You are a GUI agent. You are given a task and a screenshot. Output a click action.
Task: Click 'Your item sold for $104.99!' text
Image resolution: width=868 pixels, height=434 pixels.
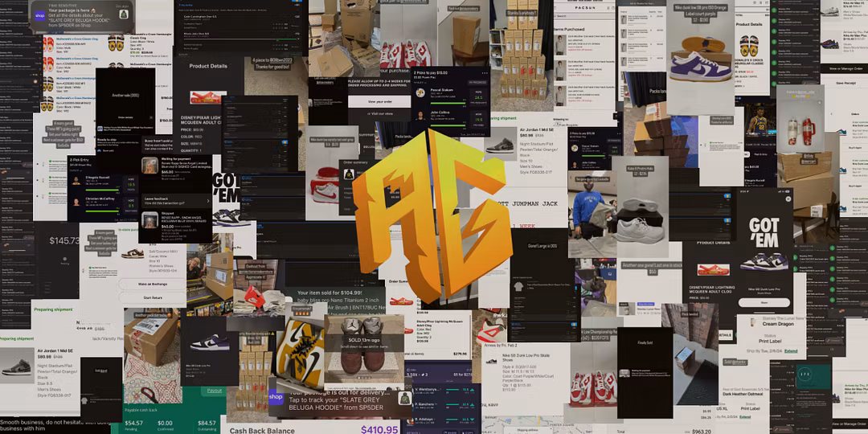330,293
